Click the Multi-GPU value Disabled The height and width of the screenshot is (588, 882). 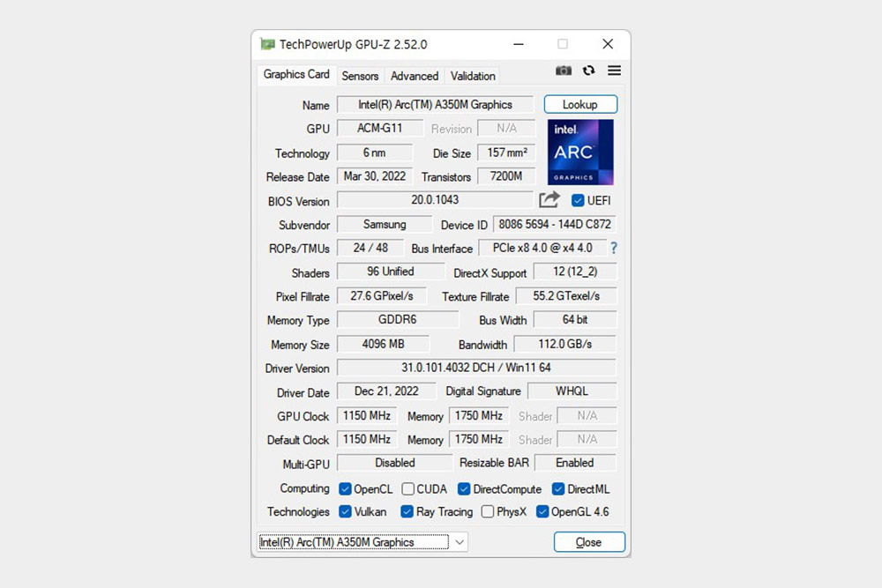point(395,463)
